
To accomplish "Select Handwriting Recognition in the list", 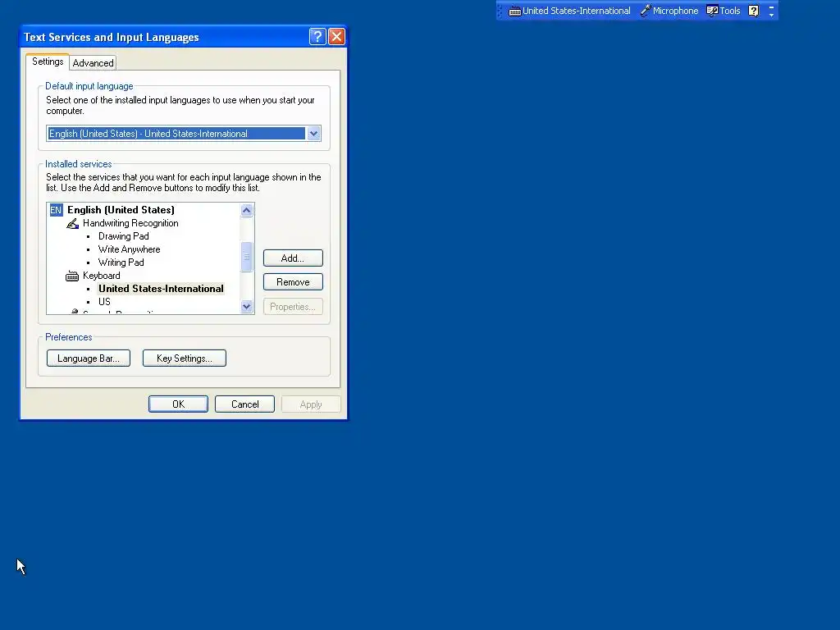I will coord(130,223).
